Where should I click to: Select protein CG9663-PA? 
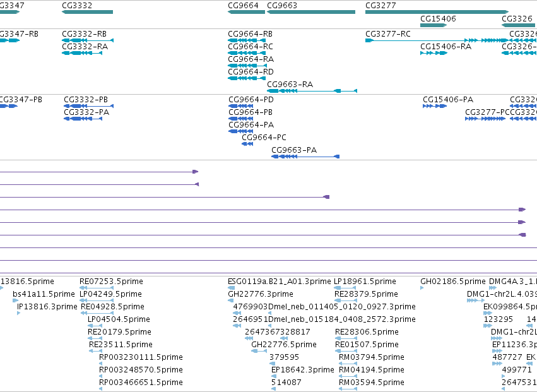pos(305,157)
